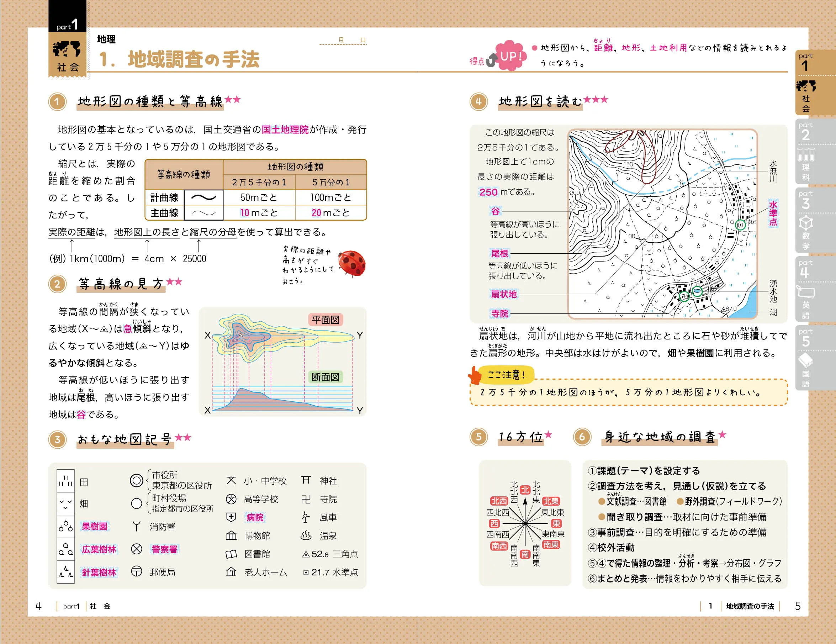Click the 南東 direction on the compass
Viewport: 836px width, 644px height.
tap(551, 544)
